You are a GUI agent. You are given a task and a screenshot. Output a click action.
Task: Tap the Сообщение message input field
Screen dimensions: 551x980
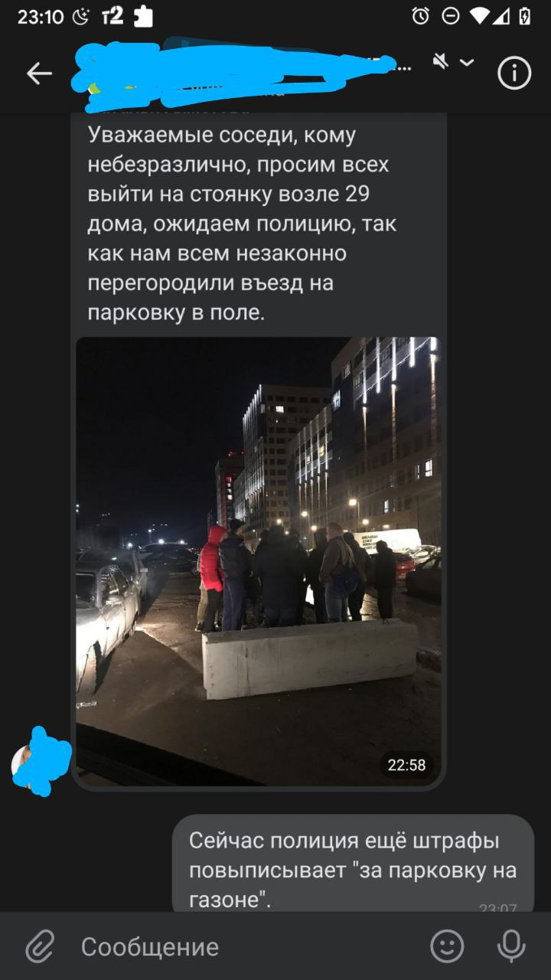point(245,946)
